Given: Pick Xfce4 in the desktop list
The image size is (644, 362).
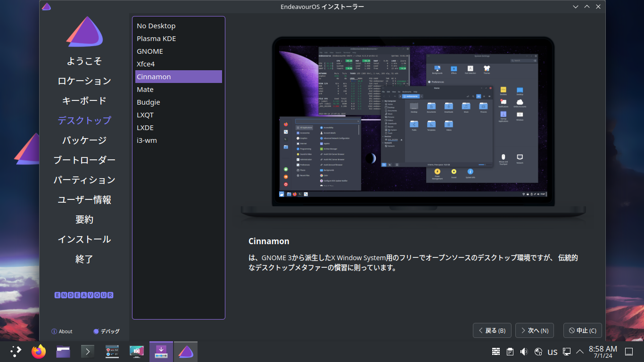Looking at the screenshot, I should click(x=179, y=64).
